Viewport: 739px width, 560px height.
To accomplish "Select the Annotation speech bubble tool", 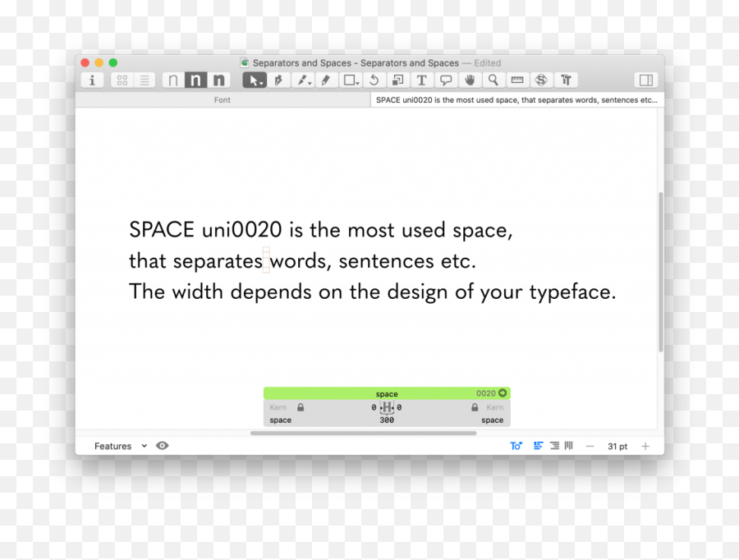I will point(446,80).
